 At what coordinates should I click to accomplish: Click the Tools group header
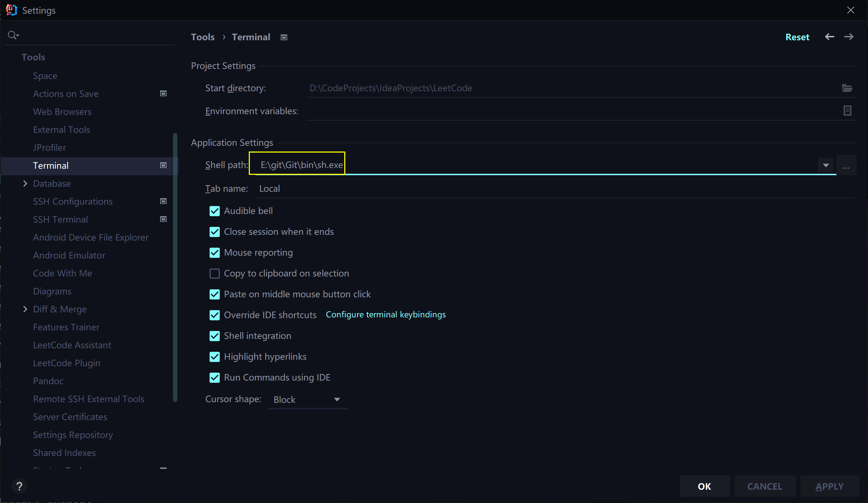[33, 57]
